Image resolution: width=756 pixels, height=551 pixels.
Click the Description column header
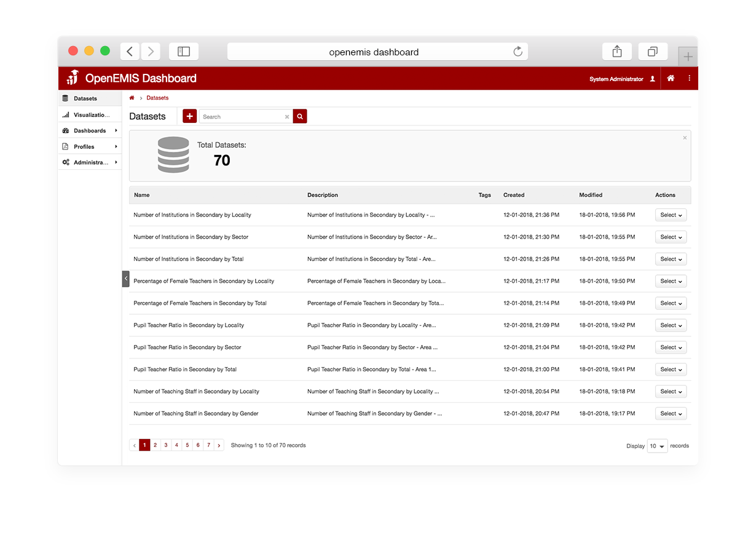[x=323, y=195]
